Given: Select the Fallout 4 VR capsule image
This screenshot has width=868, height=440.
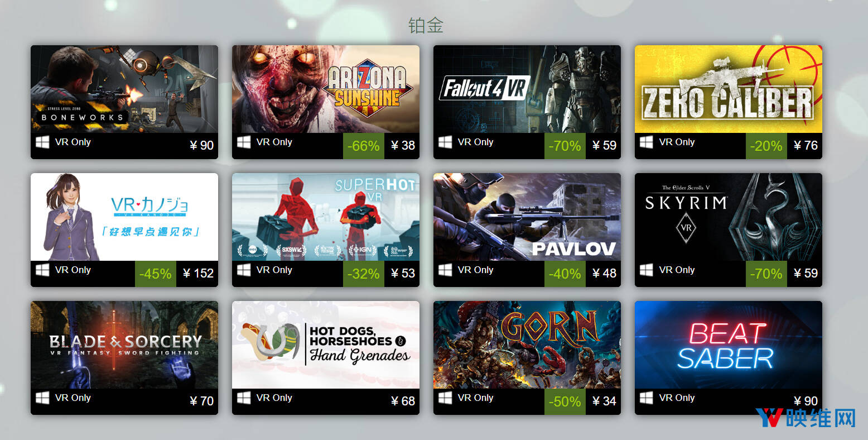Looking at the screenshot, I should tap(527, 89).
